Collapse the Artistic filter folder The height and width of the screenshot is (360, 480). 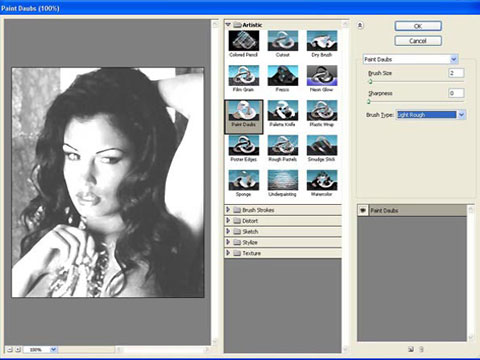pyautogui.click(x=228, y=25)
